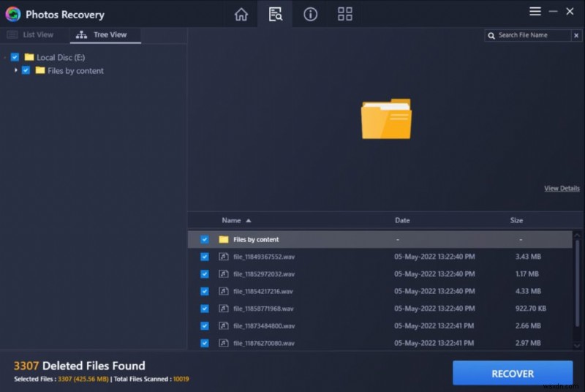Uncheck file_11858771968.wav checkbox
This screenshot has height=392, width=585.
[x=205, y=309]
